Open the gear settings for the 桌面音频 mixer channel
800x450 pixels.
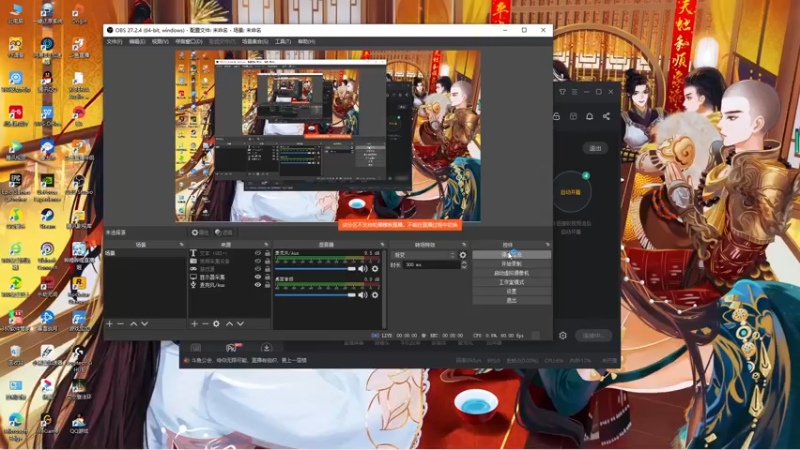375,295
